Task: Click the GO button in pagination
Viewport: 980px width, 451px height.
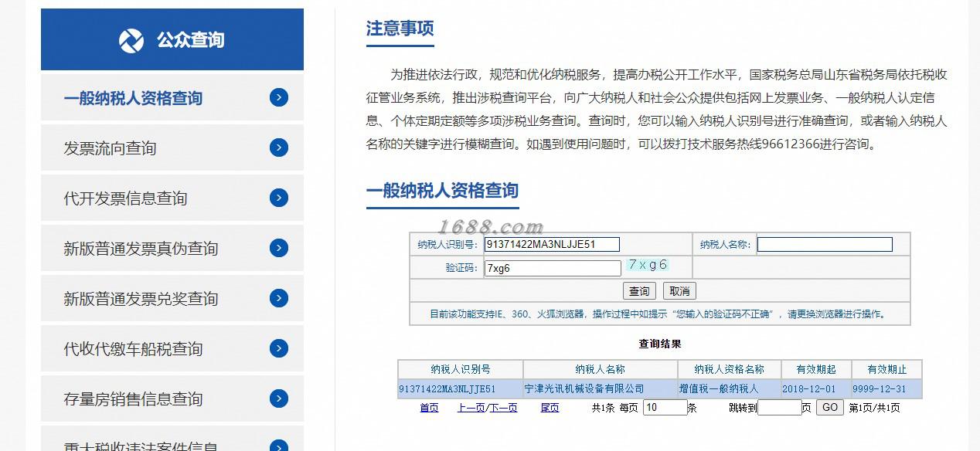Action: pos(830,407)
